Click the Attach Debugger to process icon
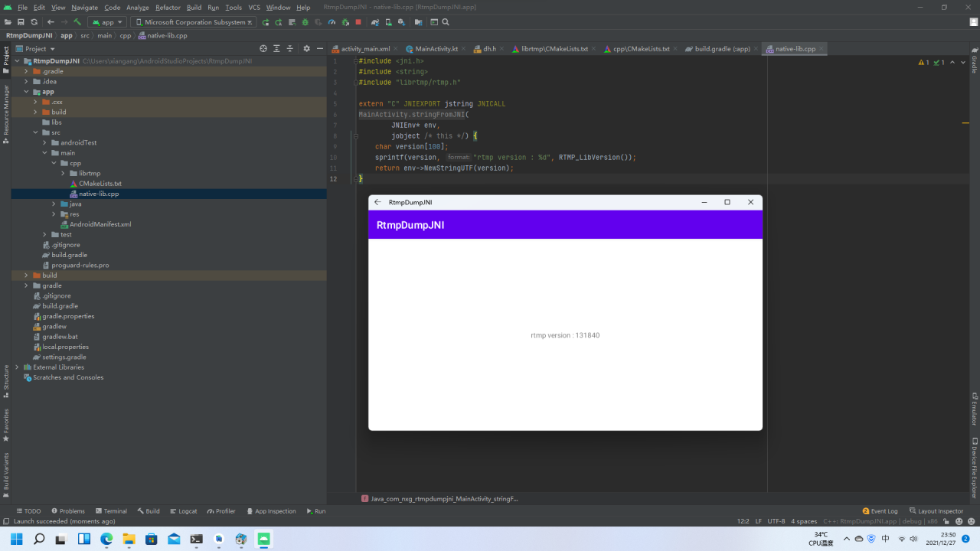Screen dimensions: 980x551 [345, 22]
